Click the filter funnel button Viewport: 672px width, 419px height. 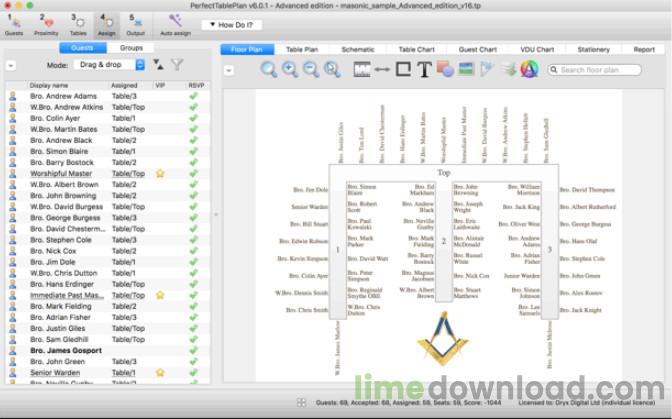[x=177, y=65]
